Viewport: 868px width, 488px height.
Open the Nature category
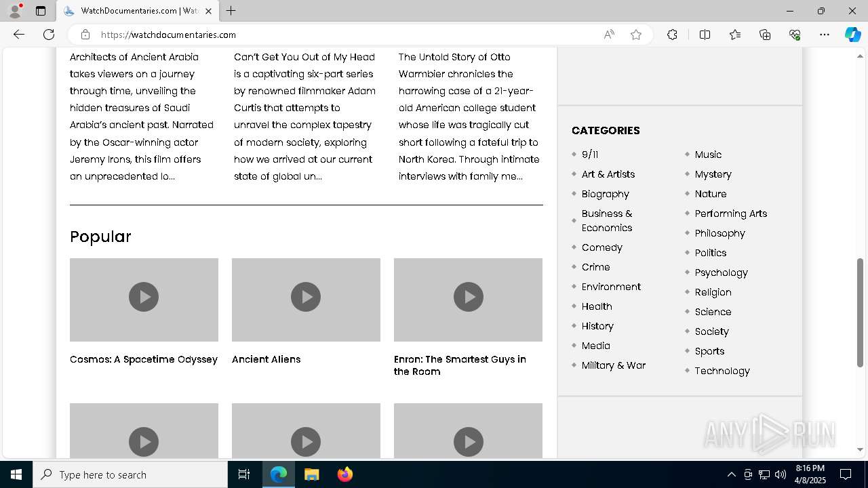tap(711, 194)
